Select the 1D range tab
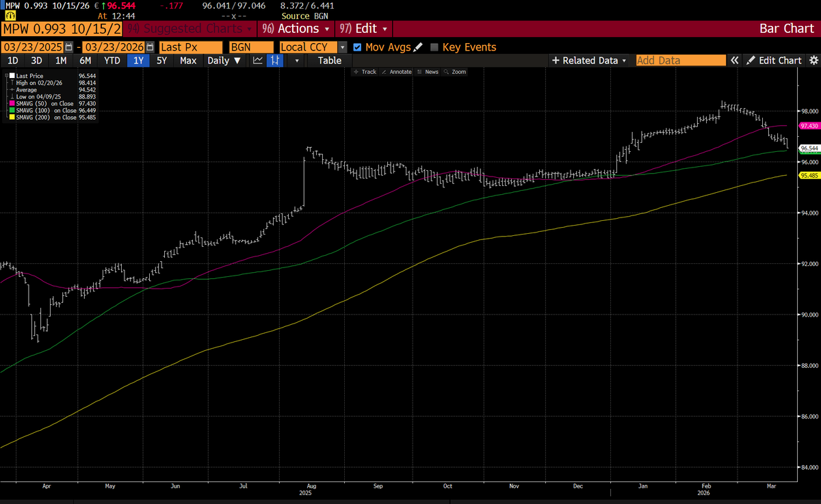This screenshot has width=821, height=504. click(x=13, y=60)
